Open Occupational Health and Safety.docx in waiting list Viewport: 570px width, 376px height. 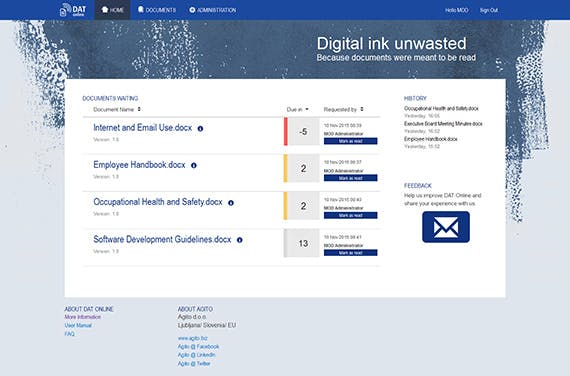click(158, 202)
